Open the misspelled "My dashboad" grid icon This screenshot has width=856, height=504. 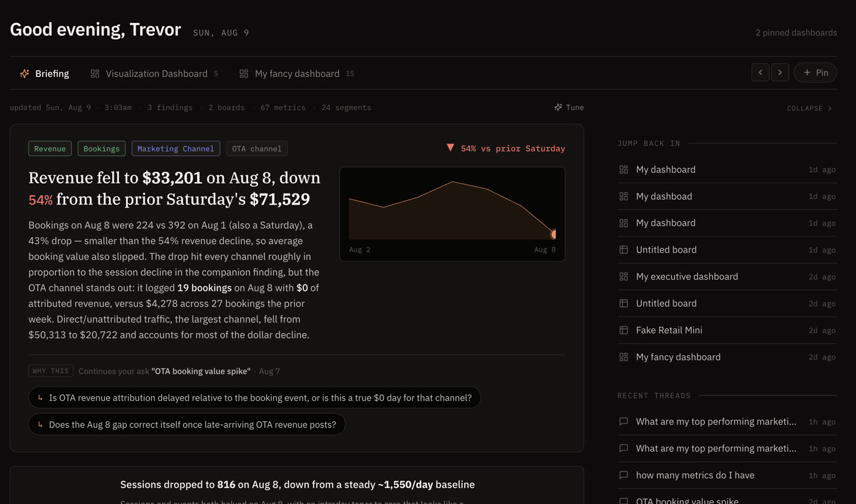624,197
